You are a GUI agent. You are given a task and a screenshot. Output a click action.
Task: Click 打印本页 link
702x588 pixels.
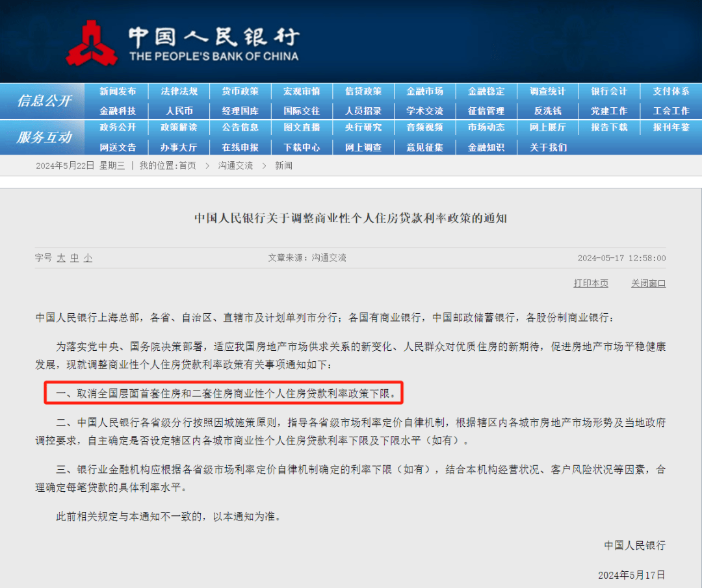pos(591,283)
